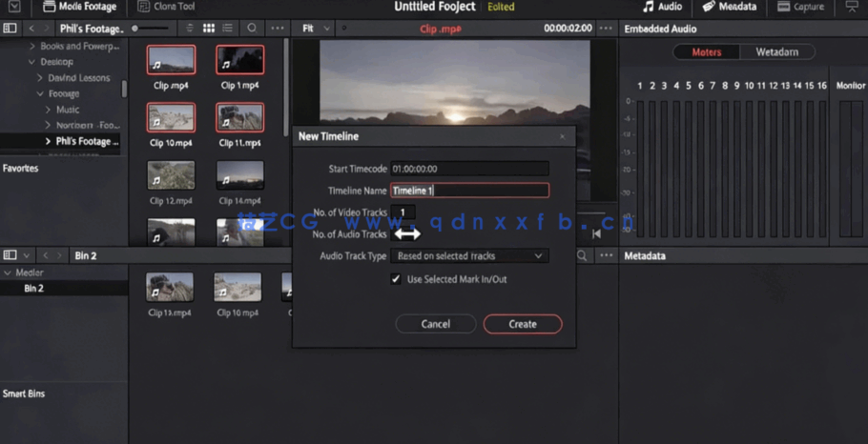Click the Favorites section label

[x=20, y=168]
